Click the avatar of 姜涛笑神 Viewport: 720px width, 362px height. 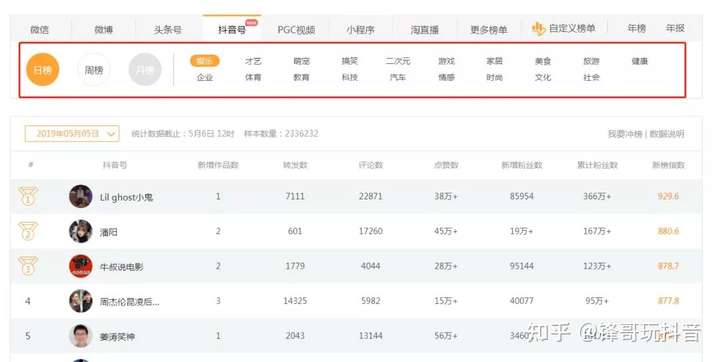pyautogui.click(x=81, y=336)
